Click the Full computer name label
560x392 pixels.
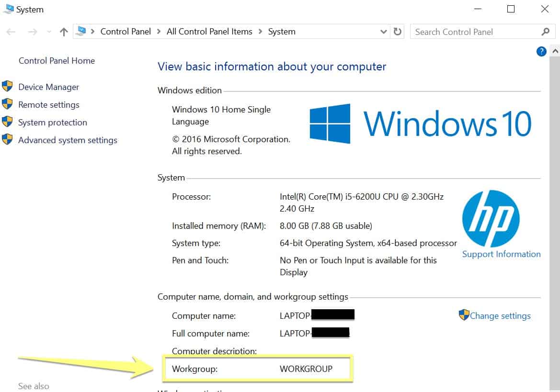point(211,334)
